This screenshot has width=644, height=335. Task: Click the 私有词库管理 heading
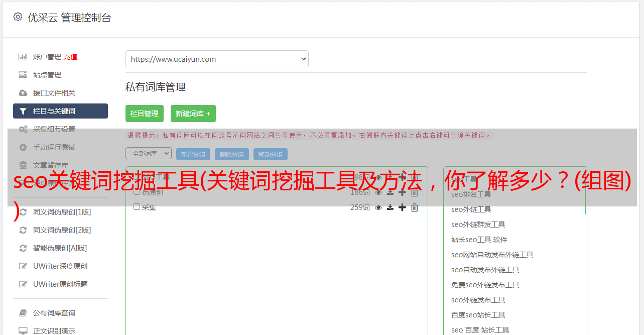pyautogui.click(x=156, y=87)
